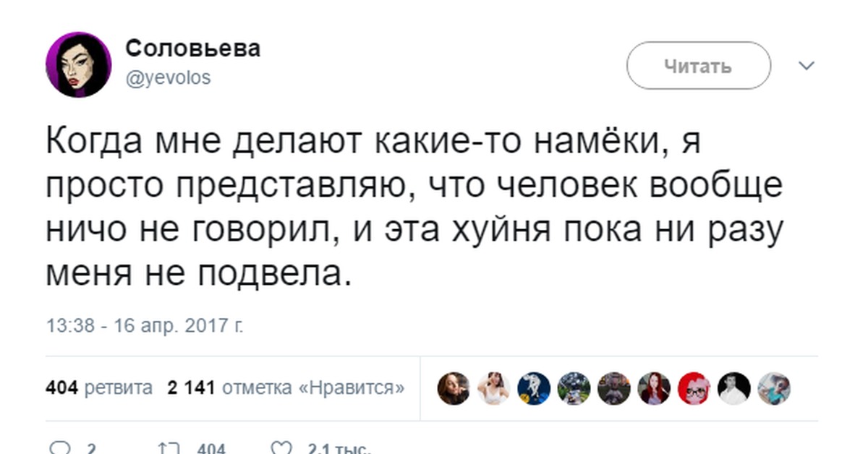Screen dimensions: 868x454
Task: Click the @yevolos username handle
Action: [x=168, y=78]
